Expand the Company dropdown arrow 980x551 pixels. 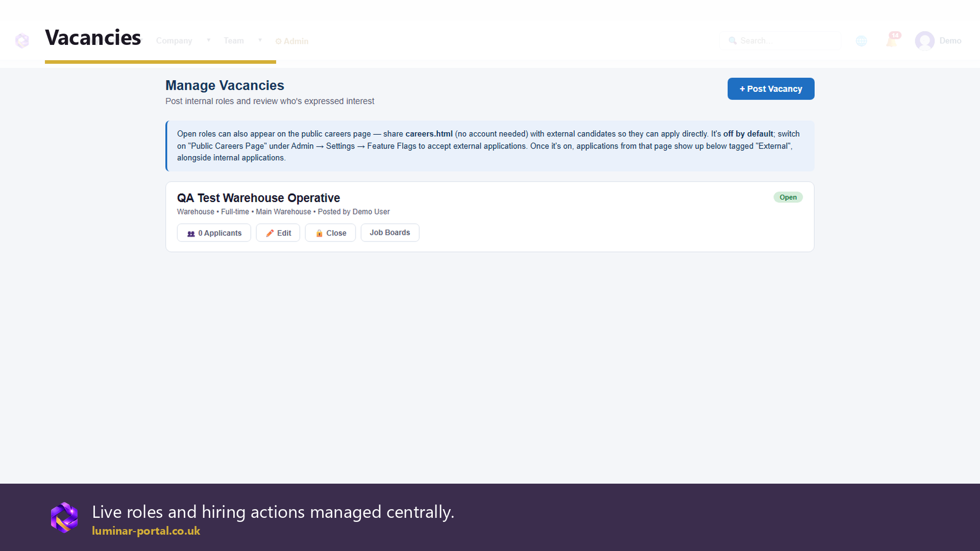click(208, 40)
